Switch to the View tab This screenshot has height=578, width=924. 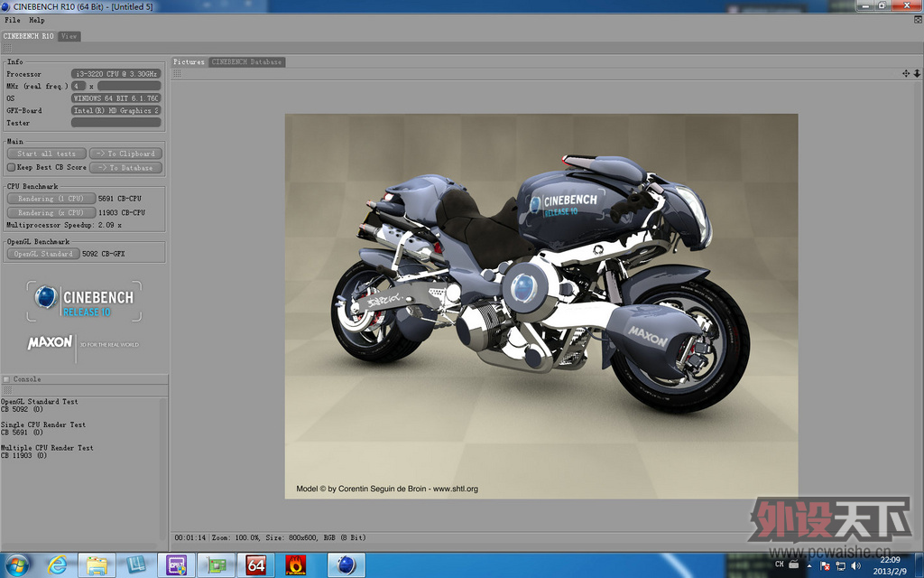69,36
